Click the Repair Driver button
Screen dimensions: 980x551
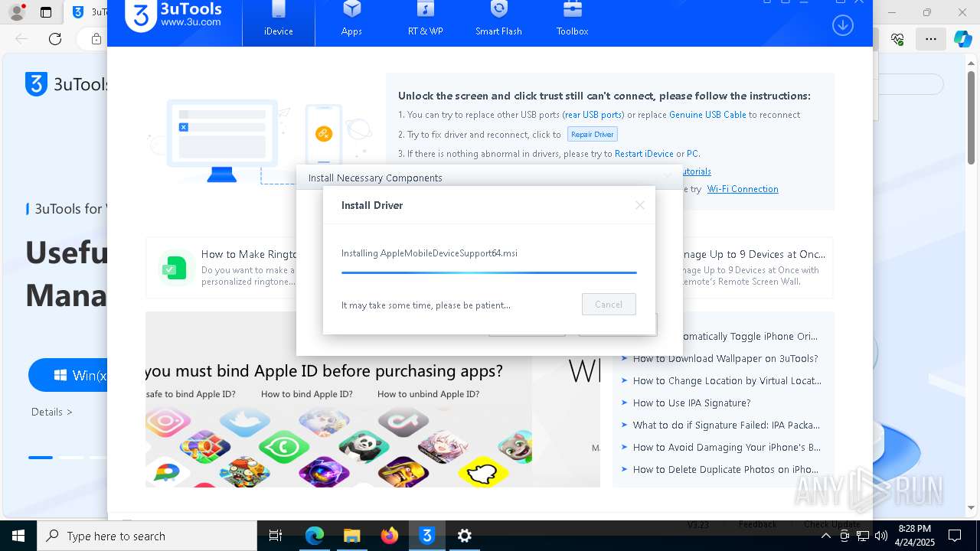(593, 134)
